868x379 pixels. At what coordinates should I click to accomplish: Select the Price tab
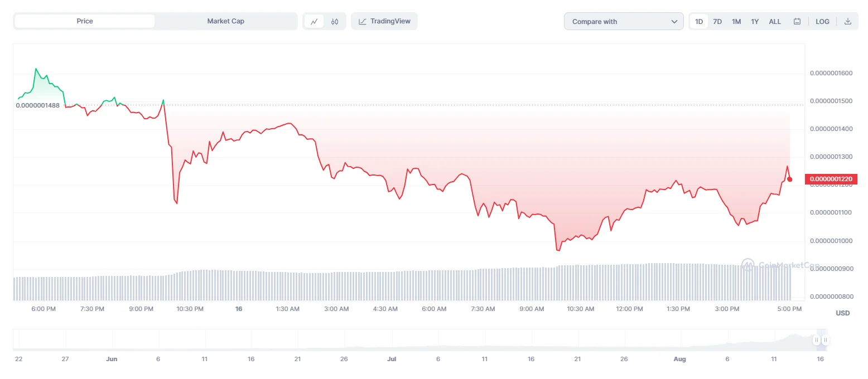(85, 21)
